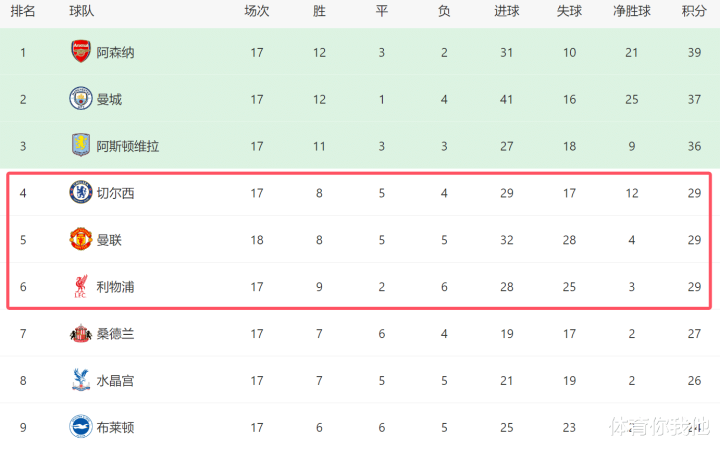The image size is (720, 449).
Task: Click the Aston Villa club crest
Action: [81, 146]
